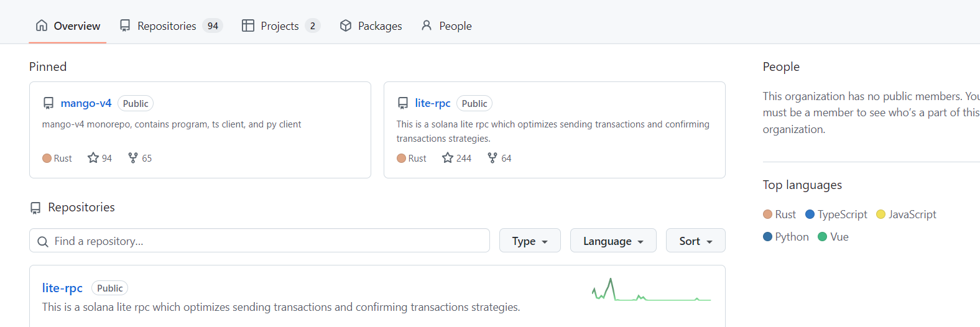Expand the Language filter dropdown
This screenshot has height=327, width=980.
(x=613, y=241)
